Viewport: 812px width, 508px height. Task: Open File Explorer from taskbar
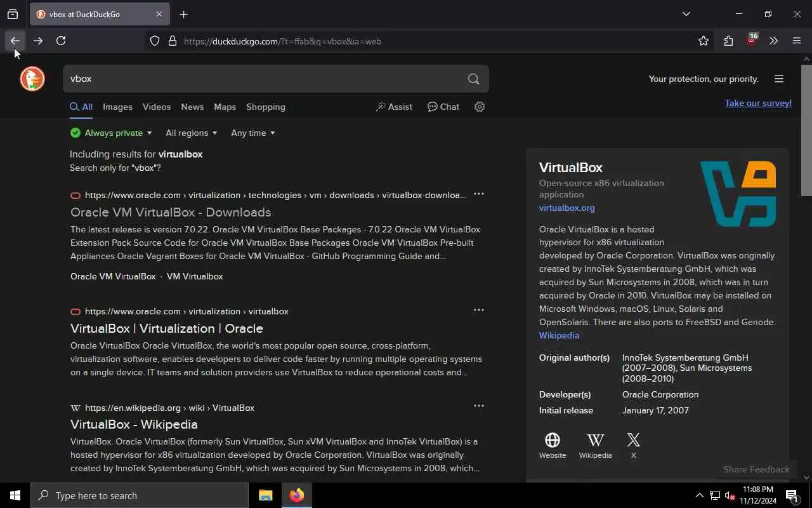tap(266, 495)
